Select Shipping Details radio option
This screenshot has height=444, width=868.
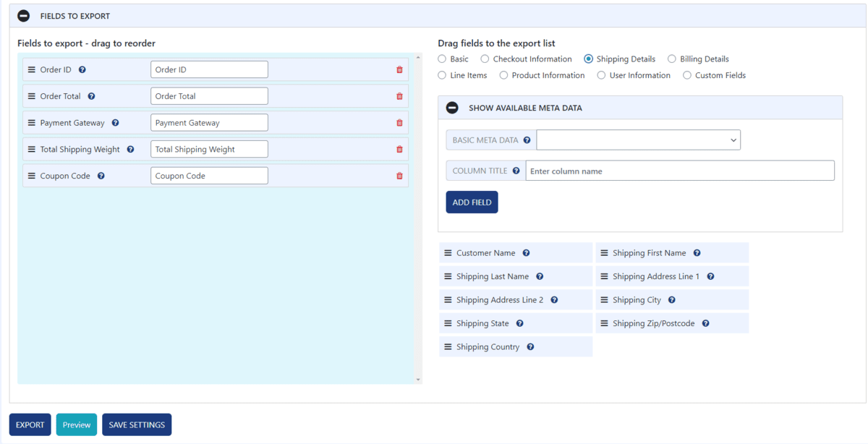click(588, 59)
